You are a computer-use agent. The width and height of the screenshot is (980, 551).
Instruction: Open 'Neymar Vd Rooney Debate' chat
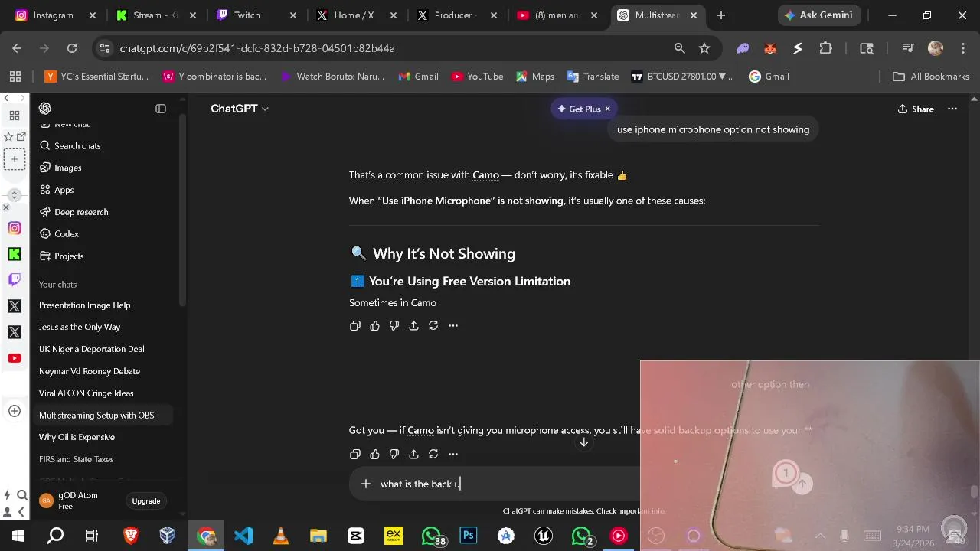pos(90,371)
